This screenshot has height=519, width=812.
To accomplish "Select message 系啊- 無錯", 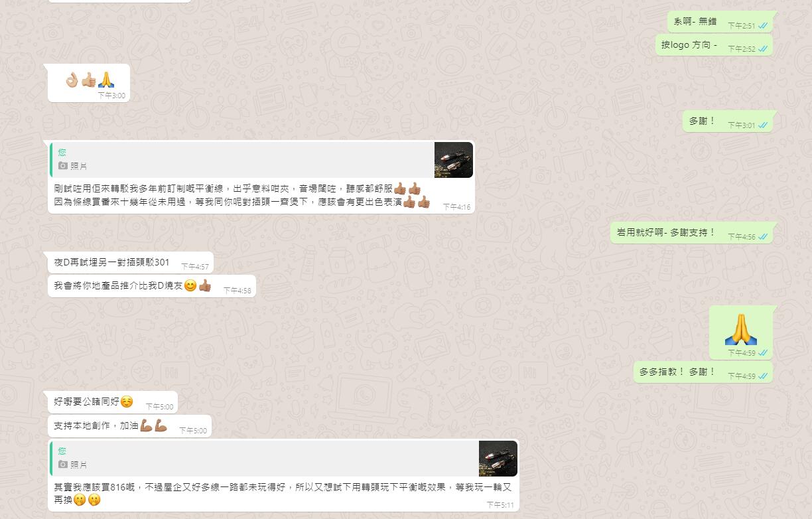I will point(720,22).
